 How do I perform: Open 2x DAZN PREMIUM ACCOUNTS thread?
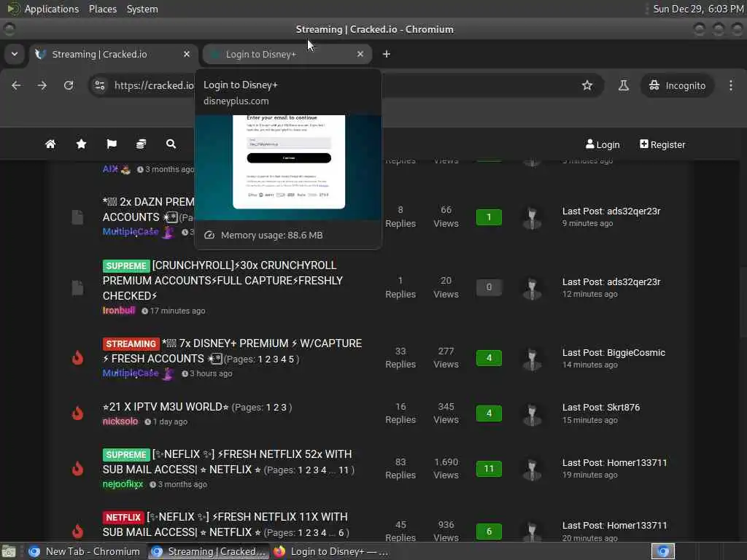[148, 209]
